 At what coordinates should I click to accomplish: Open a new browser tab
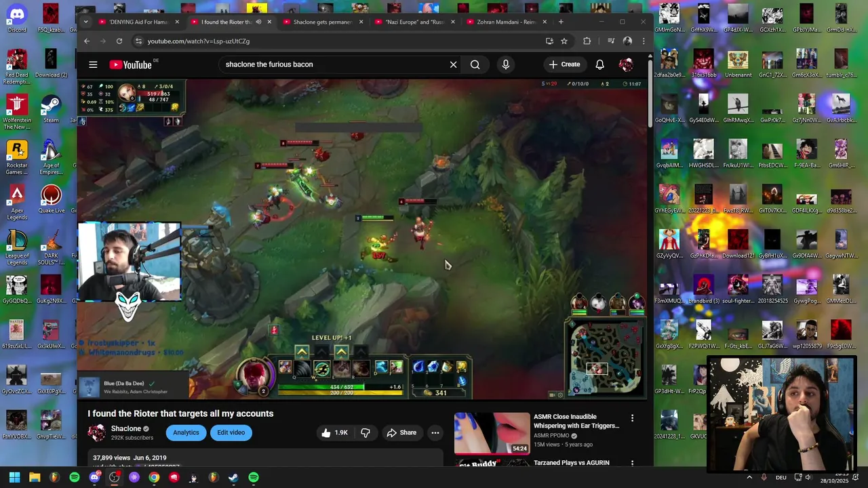[561, 22]
